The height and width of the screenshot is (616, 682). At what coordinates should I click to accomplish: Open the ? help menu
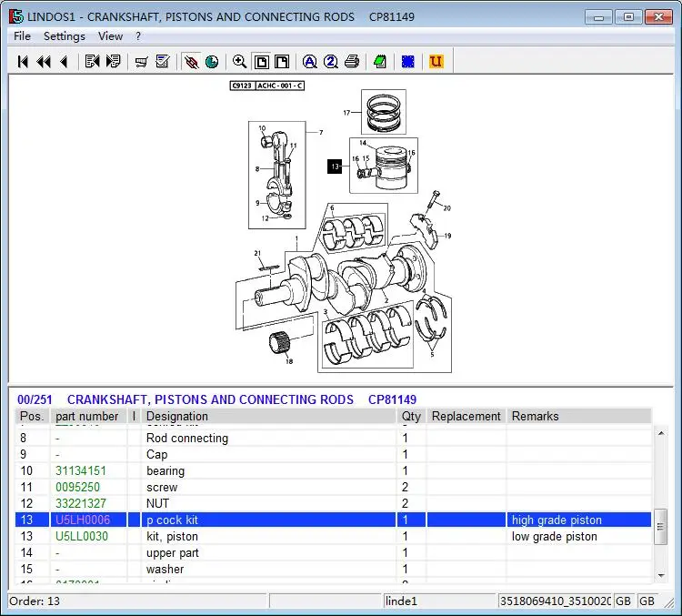138,36
